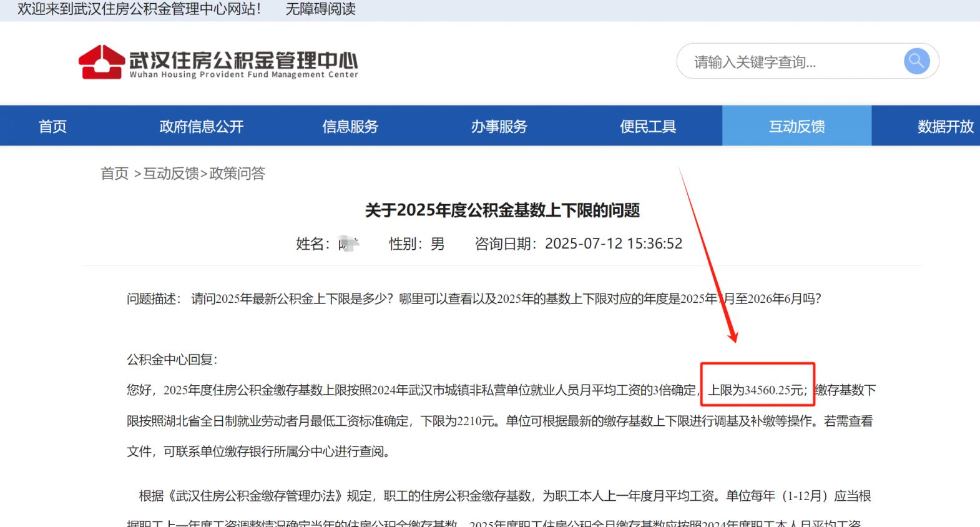
Task: Click the 互动反馈 breadcrumb link
Action: pyautogui.click(x=171, y=173)
